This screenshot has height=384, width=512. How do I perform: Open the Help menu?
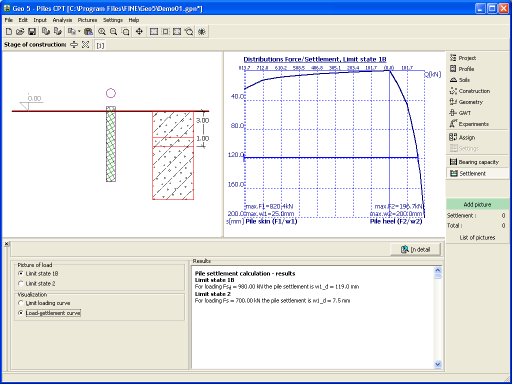[x=134, y=20]
